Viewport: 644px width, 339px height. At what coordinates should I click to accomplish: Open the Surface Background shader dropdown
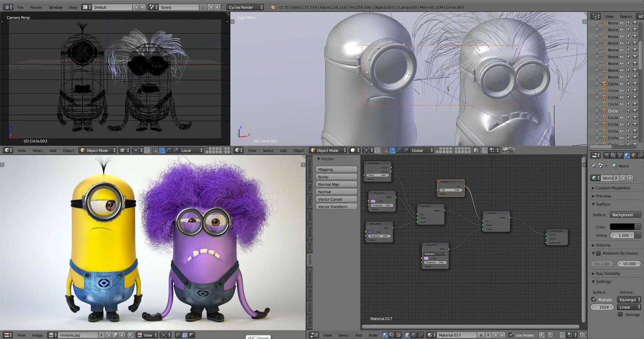(x=625, y=215)
